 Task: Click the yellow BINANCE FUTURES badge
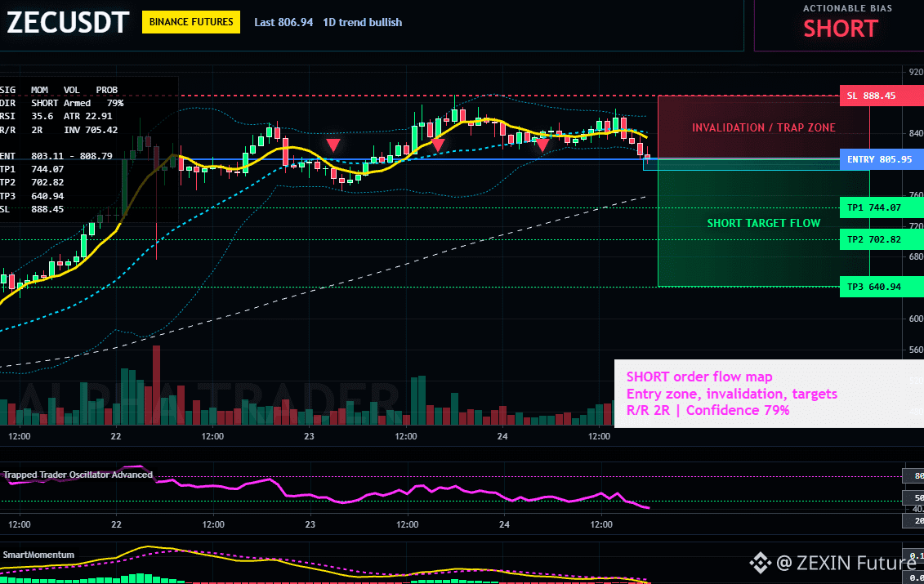[191, 22]
